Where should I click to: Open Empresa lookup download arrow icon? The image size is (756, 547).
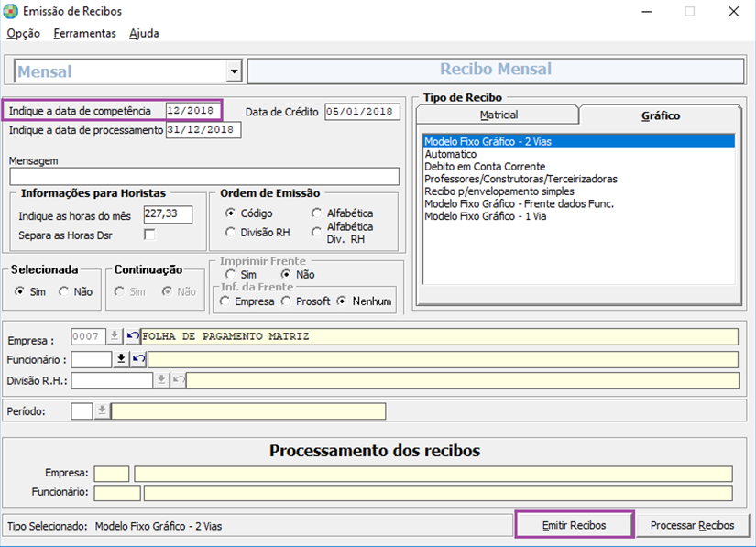coord(115,336)
